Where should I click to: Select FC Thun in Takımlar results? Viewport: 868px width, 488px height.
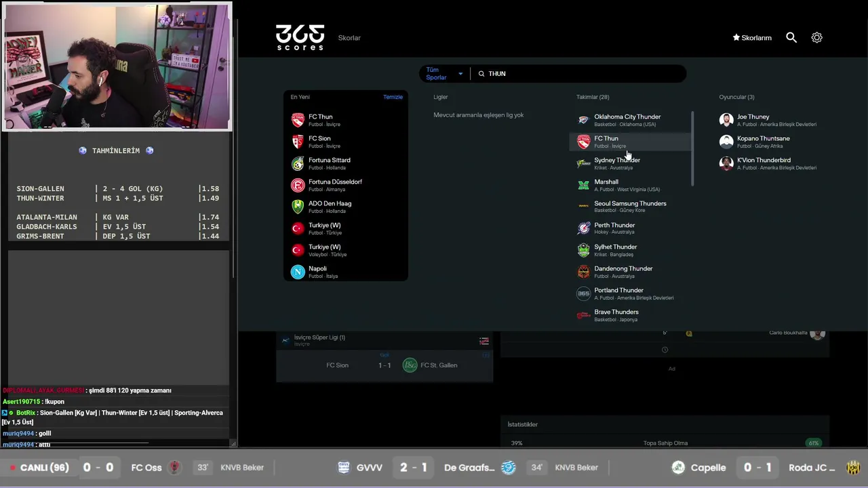tap(631, 142)
